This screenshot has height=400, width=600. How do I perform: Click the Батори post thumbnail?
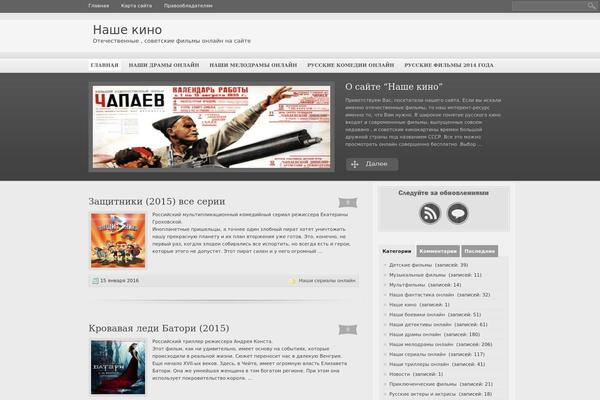pos(118,367)
